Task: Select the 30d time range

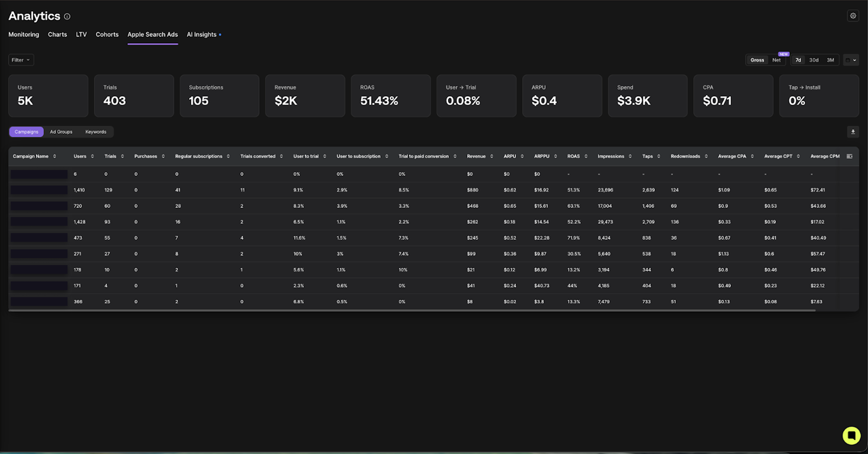Action: (x=814, y=60)
